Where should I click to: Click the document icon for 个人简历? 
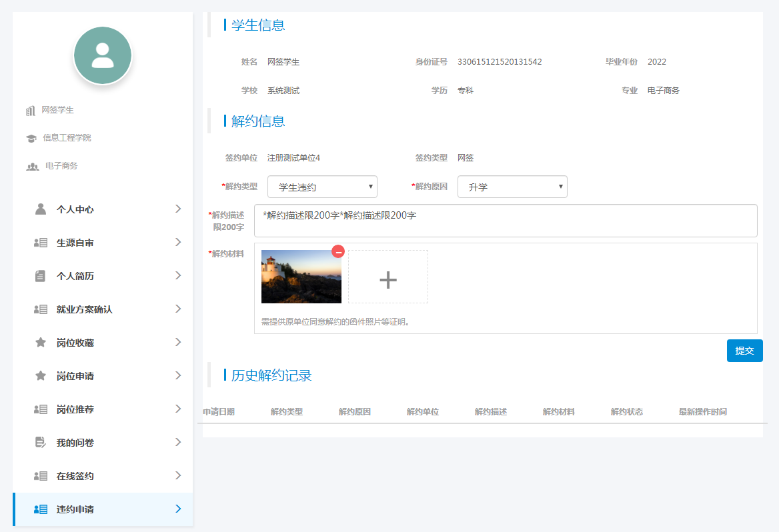coord(40,276)
